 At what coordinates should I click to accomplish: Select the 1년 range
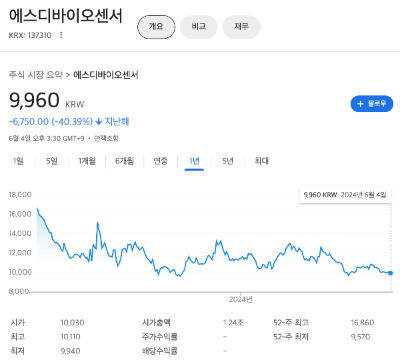194,161
